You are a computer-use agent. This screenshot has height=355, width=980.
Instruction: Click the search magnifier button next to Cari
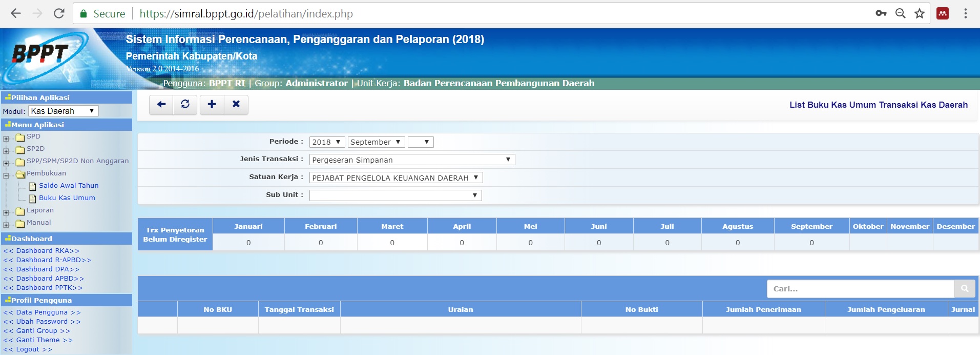[x=965, y=289]
